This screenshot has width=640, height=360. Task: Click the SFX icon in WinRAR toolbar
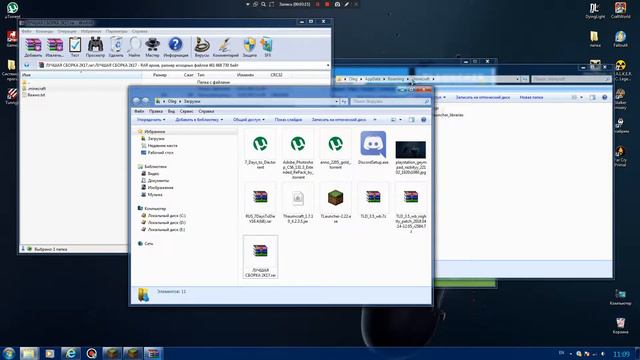pos(267,47)
